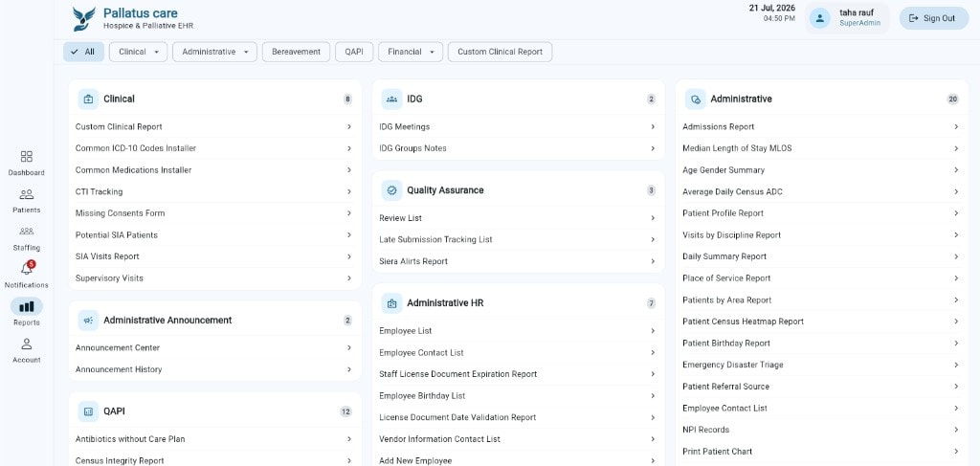Expand the Administrative filter dropdown
This screenshot has height=466, width=980.
[214, 52]
